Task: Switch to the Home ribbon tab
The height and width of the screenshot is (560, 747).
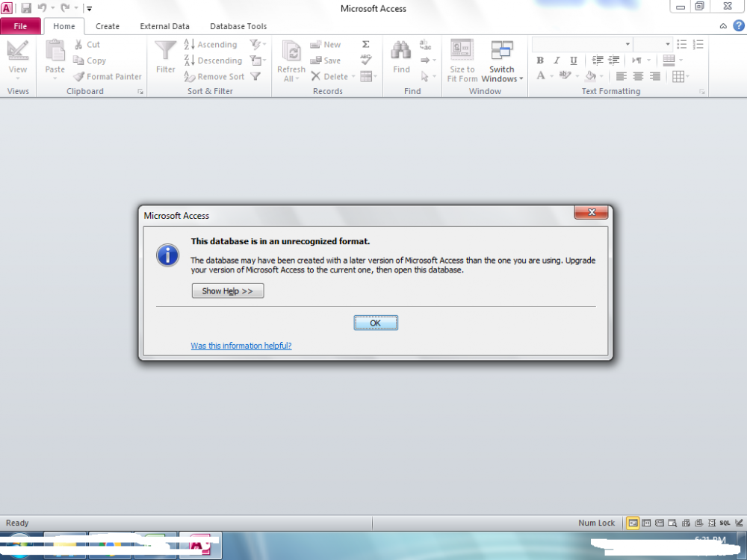Action: pyautogui.click(x=63, y=26)
